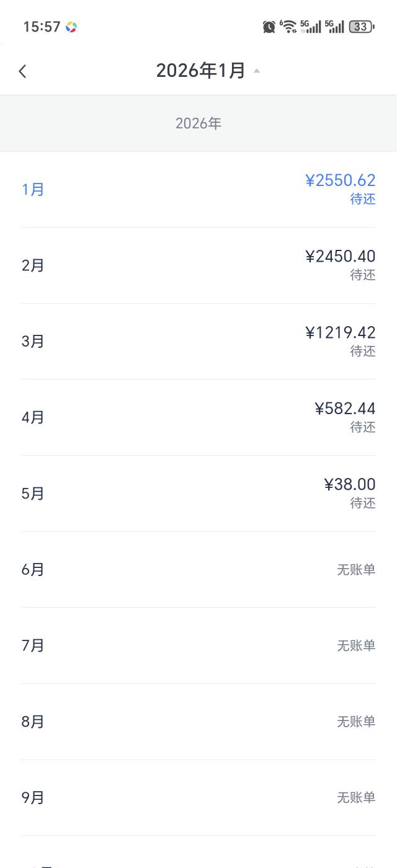397x868 pixels.
Task: Select 6月 with no bill
Action: click(198, 569)
